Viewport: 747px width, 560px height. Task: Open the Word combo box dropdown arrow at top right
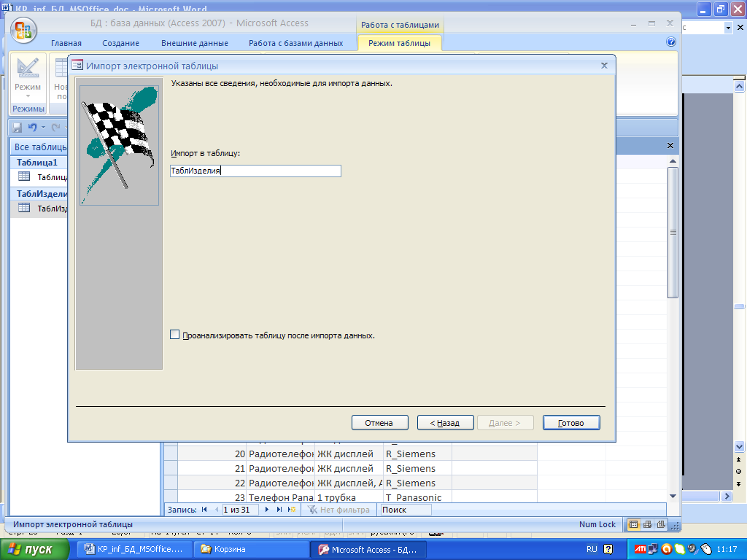click(x=728, y=28)
